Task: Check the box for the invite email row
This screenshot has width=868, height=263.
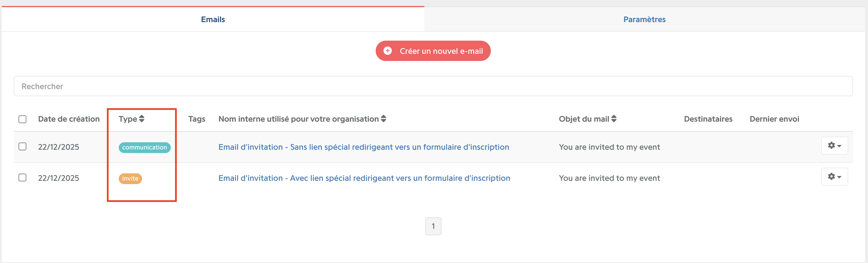Action: coord(22,178)
